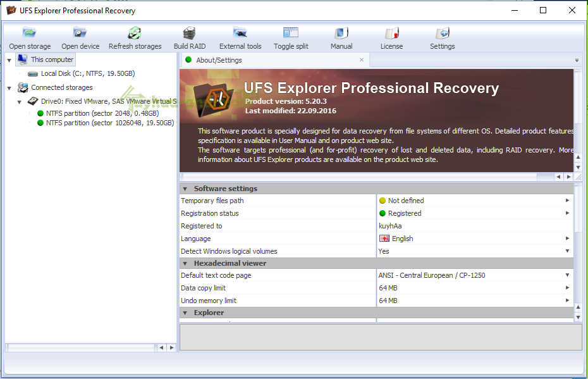588x379 pixels.
Task: Collapse the This computer tree node
Action: pos(9,60)
